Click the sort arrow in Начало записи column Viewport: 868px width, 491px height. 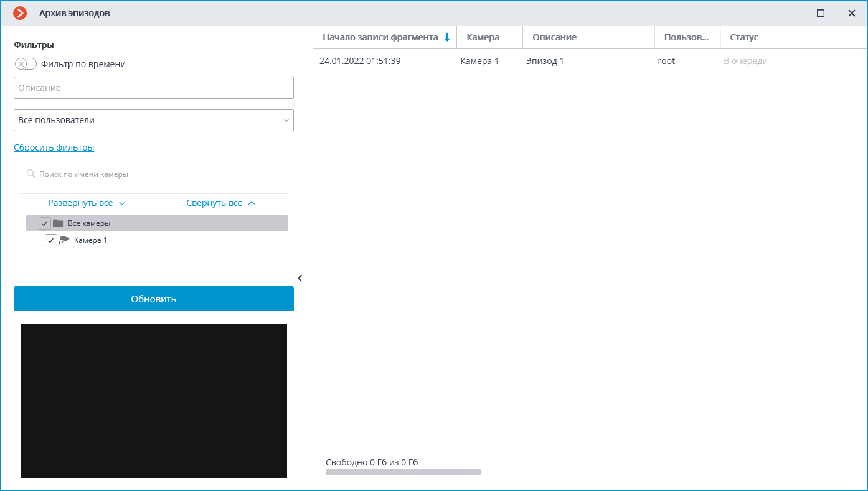[446, 37]
